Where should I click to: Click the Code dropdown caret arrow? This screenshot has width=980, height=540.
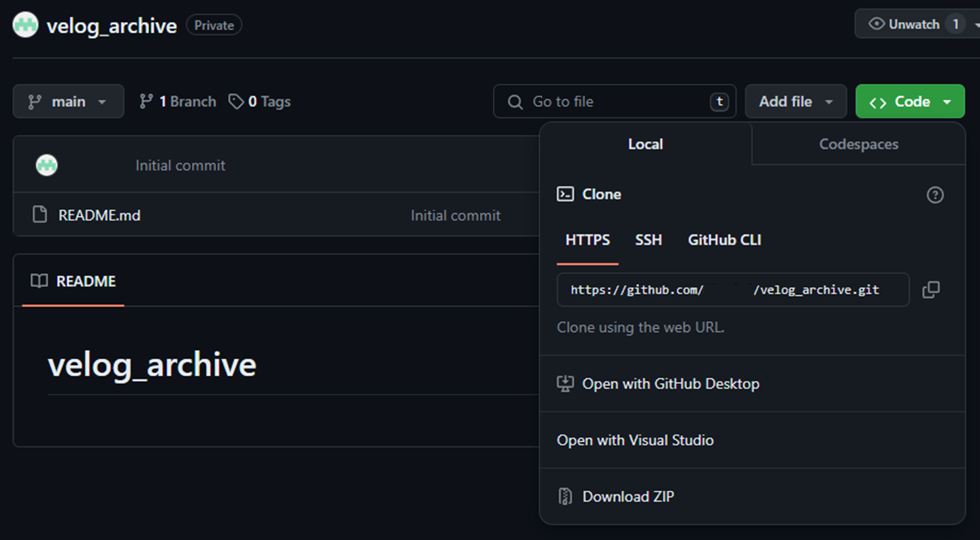[947, 102]
